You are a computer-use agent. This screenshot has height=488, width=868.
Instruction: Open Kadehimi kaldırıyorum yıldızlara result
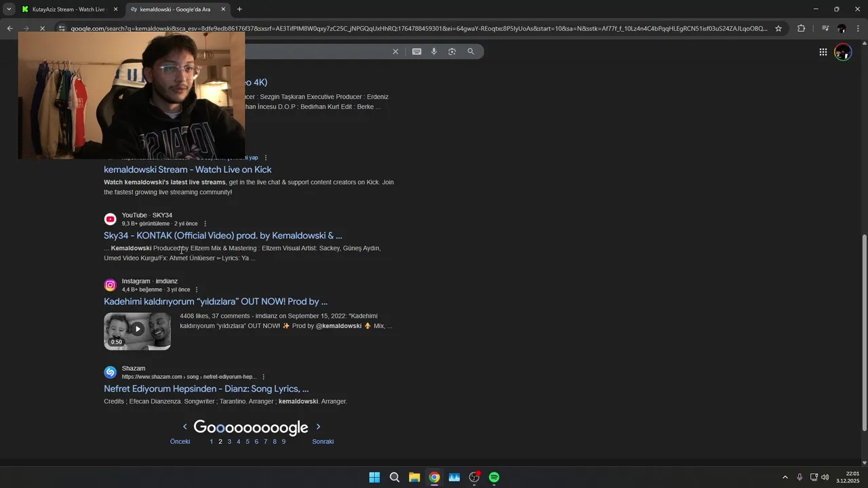tap(216, 302)
